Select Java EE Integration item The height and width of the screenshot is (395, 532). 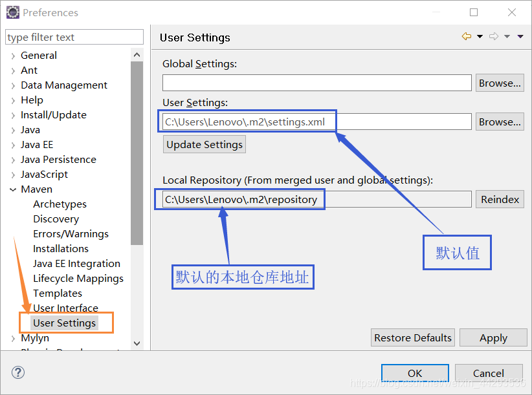(76, 264)
